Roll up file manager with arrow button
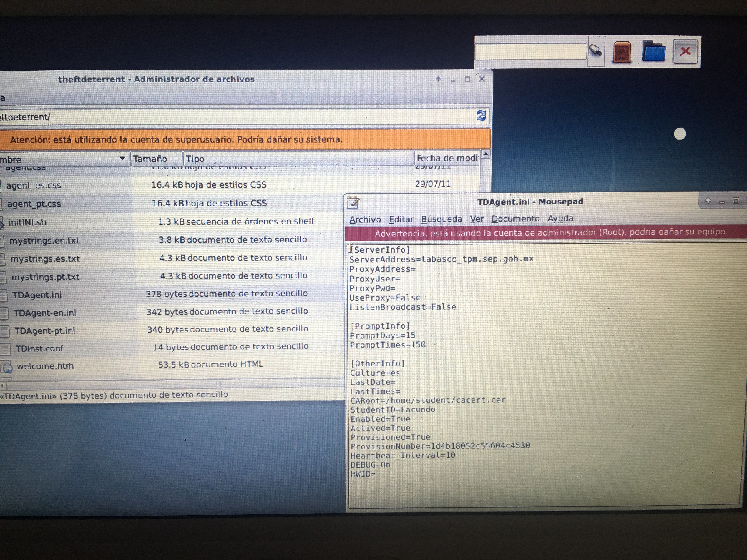The image size is (747, 560). (x=438, y=79)
